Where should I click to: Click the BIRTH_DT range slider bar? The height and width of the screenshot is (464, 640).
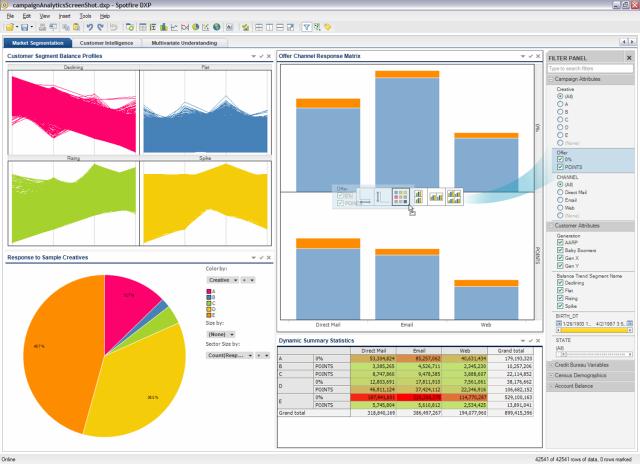tap(594, 330)
